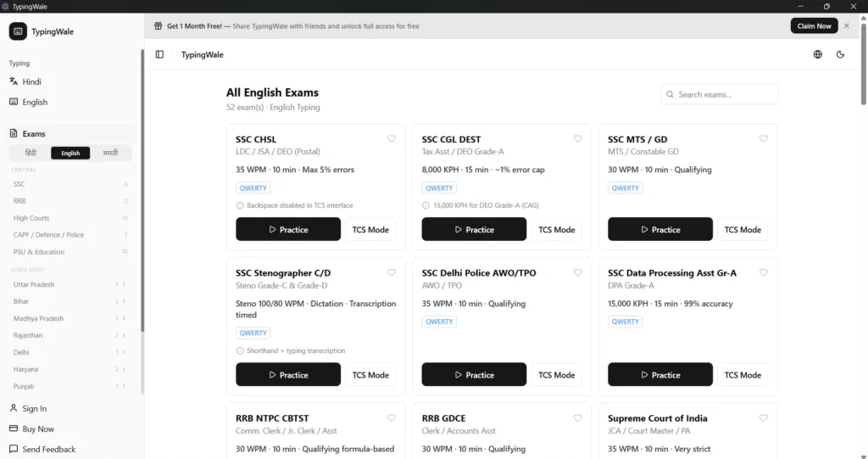Screen dimensions: 868x459
Task: Click Claim Now button
Action: 814,26
